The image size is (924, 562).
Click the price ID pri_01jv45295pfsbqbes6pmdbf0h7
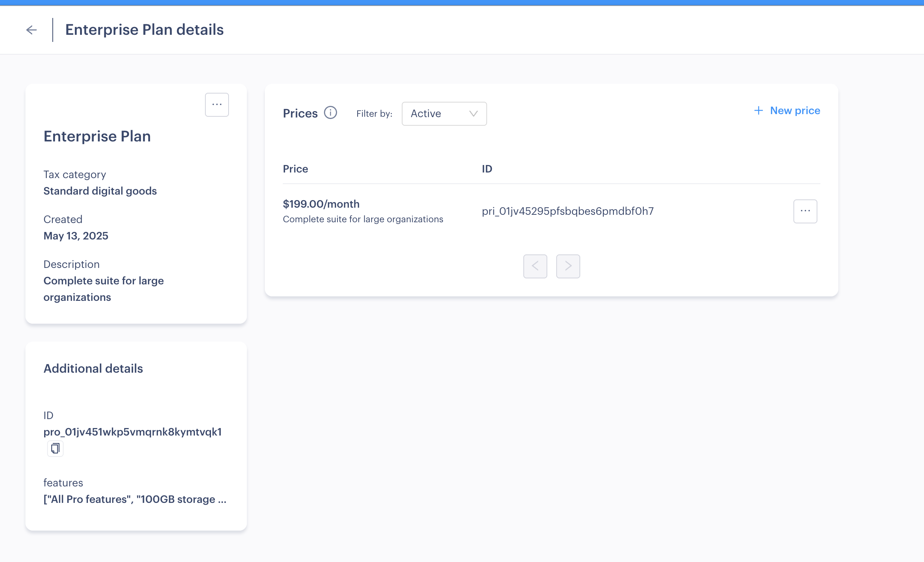tap(567, 211)
